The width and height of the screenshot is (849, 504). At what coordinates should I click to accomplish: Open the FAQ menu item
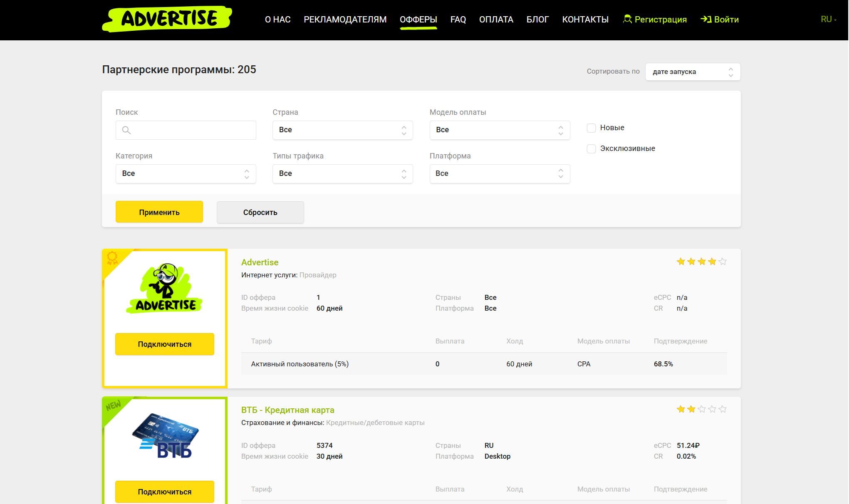point(458,20)
